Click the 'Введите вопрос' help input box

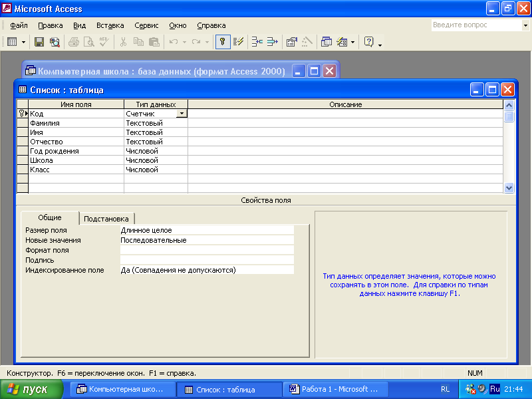point(477,25)
